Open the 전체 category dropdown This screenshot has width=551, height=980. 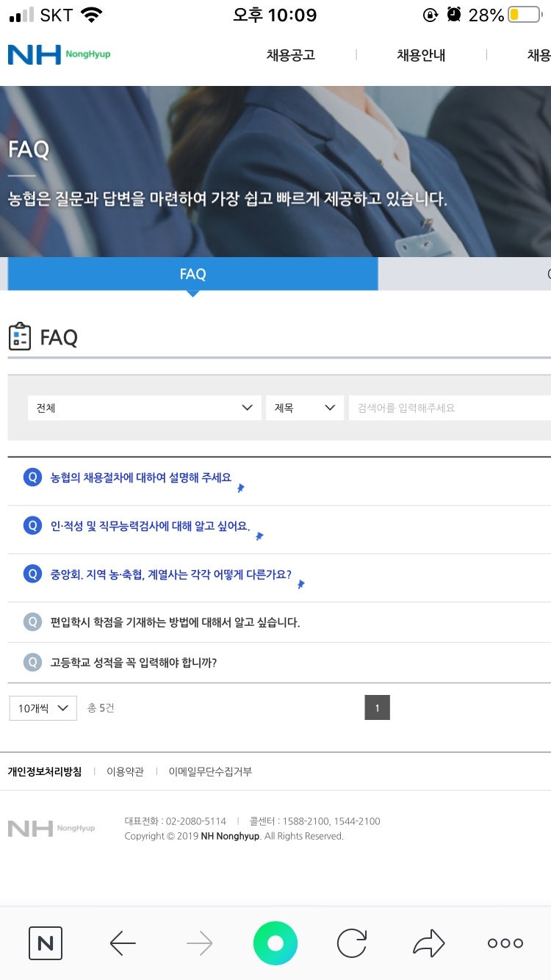click(144, 408)
